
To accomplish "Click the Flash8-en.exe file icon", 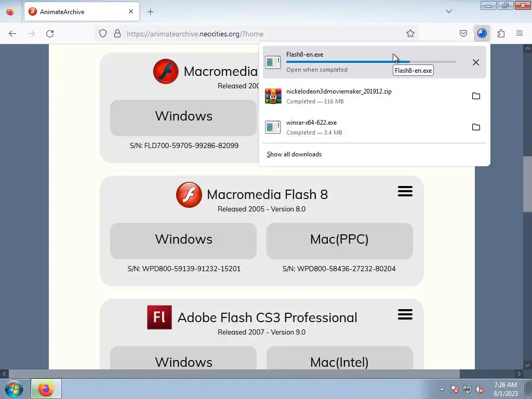I will pyautogui.click(x=273, y=62).
